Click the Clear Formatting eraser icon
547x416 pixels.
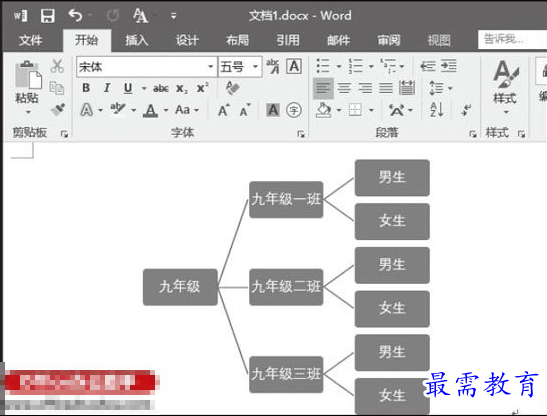click(232, 88)
